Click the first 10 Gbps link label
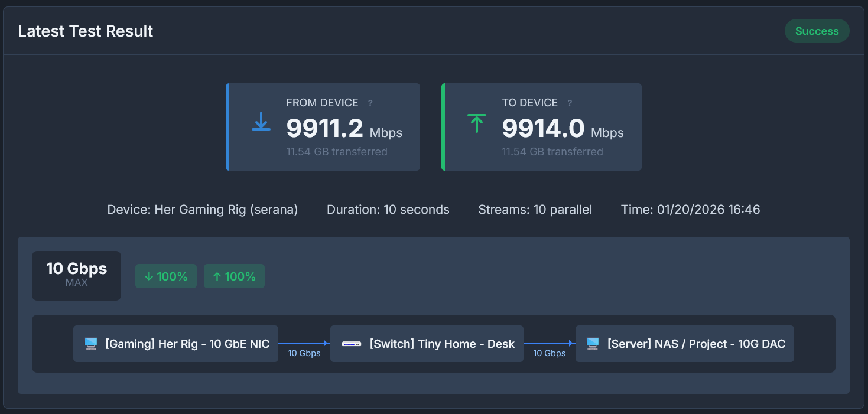 click(304, 353)
